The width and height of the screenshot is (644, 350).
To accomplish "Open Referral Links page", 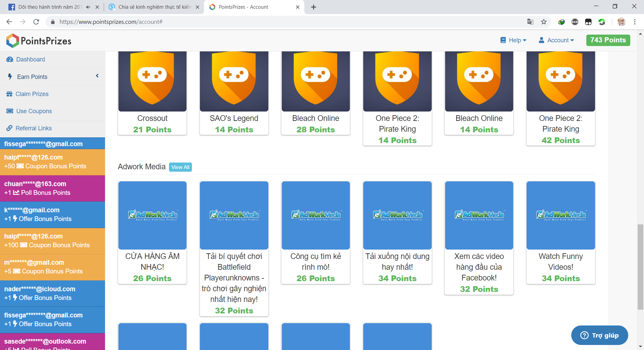I will point(34,128).
